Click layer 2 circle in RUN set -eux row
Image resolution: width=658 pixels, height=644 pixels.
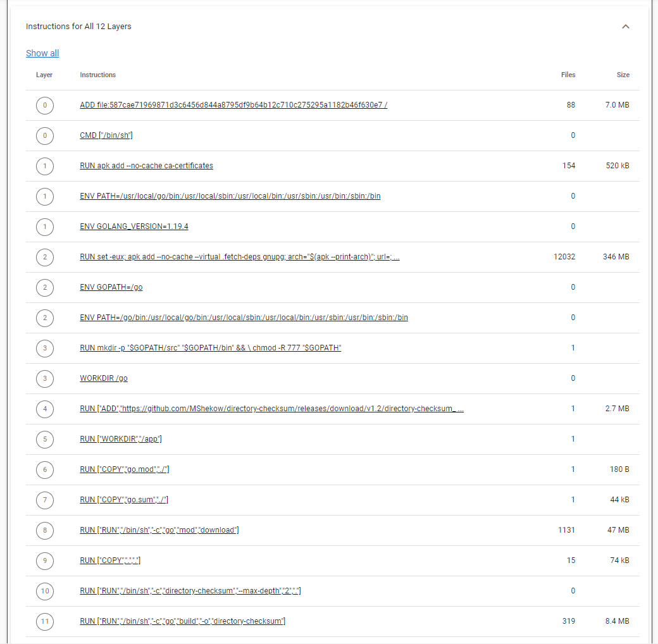coord(45,257)
